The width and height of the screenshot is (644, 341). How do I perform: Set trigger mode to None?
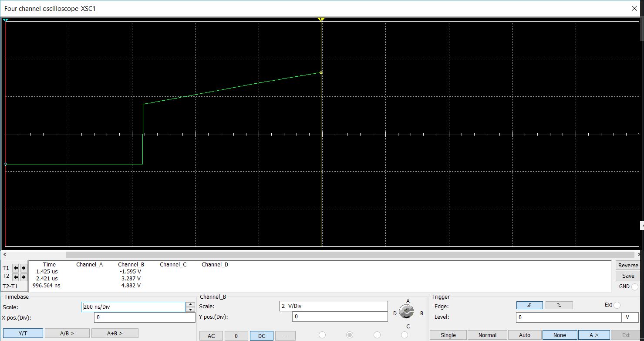(560, 335)
